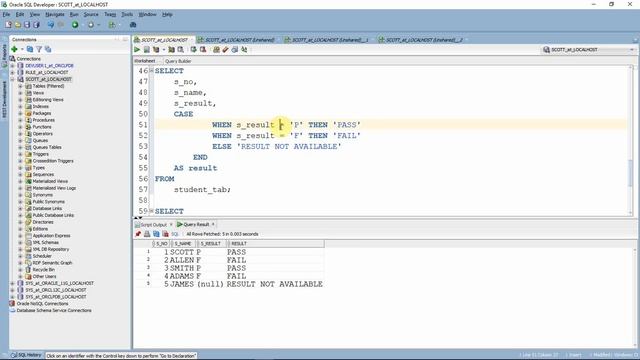Click the Rollback icon in worksheet toolbar

(x=203, y=50)
